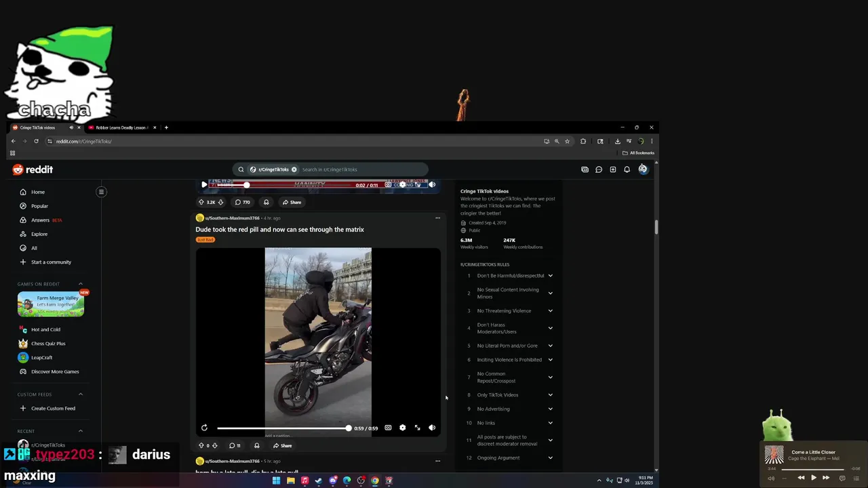This screenshot has width=868, height=488.
Task: Share the red pill matrix post
Action: [282, 445]
